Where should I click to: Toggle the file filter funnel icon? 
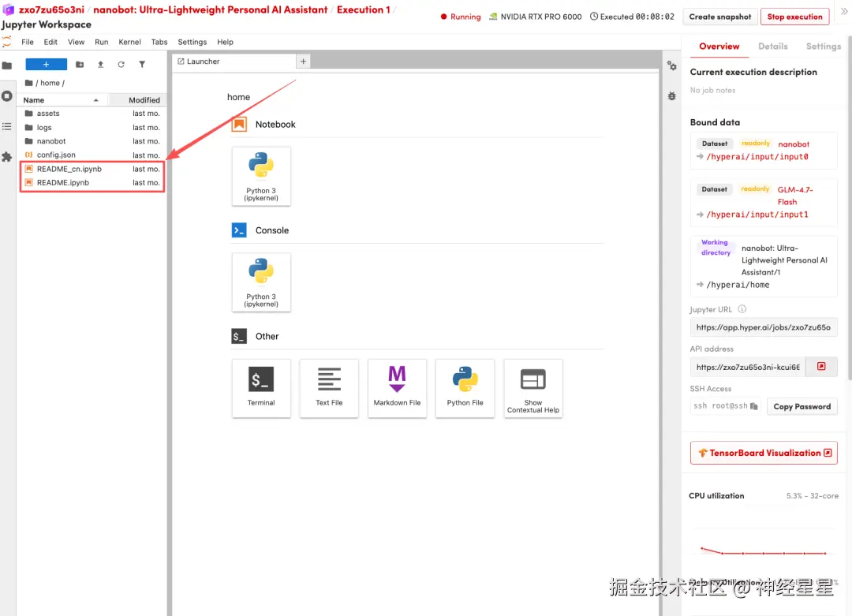click(142, 64)
